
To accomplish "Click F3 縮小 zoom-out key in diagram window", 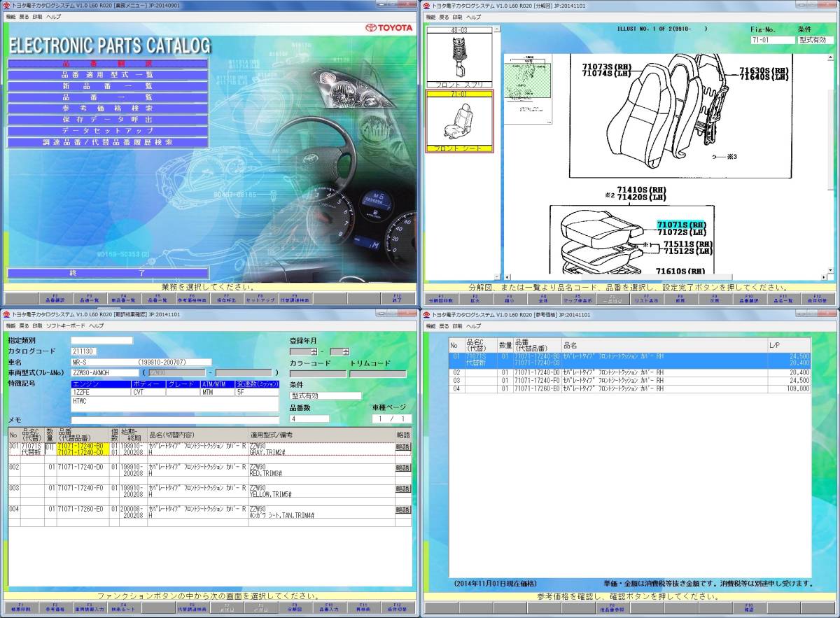I will pos(510,299).
